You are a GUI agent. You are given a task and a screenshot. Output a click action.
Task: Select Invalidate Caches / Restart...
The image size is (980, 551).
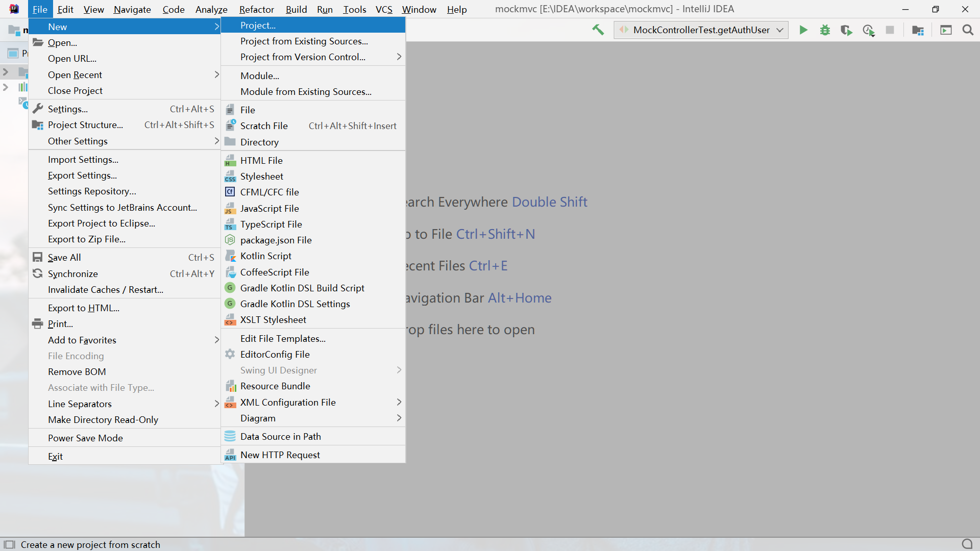tap(125, 289)
